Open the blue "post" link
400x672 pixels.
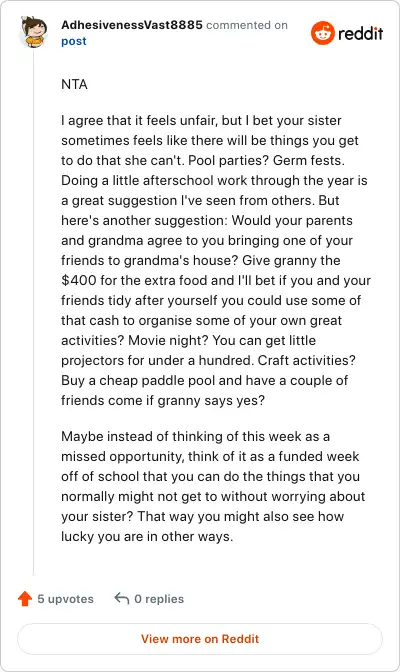(74, 41)
